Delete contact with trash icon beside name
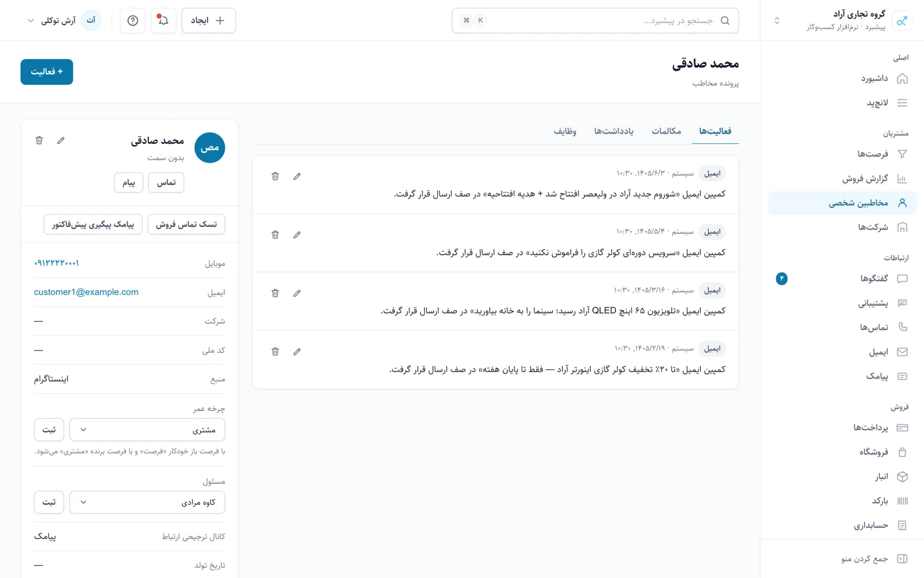This screenshot has height=578, width=924. [39, 140]
